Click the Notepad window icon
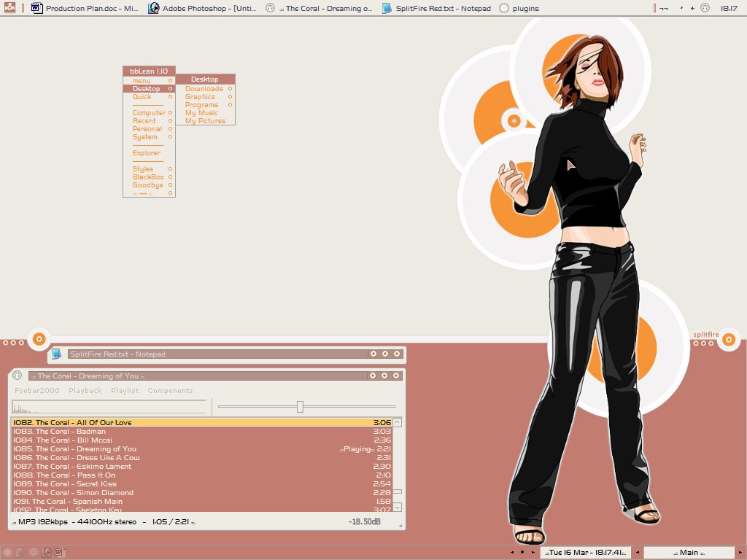This screenshot has height=560, width=747. pos(57,354)
